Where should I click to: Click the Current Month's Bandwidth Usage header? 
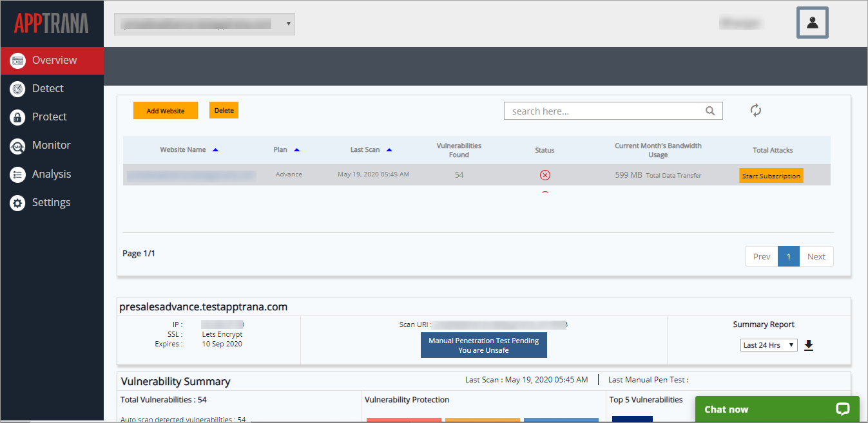pyautogui.click(x=658, y=150)
